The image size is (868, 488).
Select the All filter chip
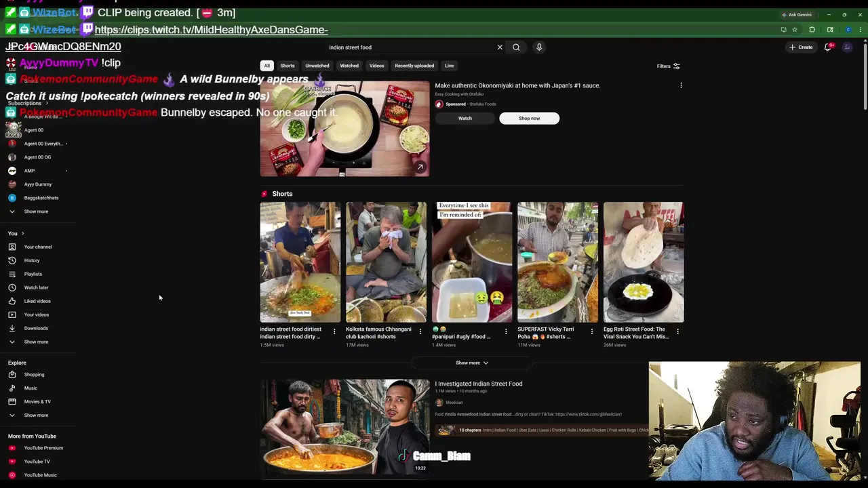[x=267, y=66]
